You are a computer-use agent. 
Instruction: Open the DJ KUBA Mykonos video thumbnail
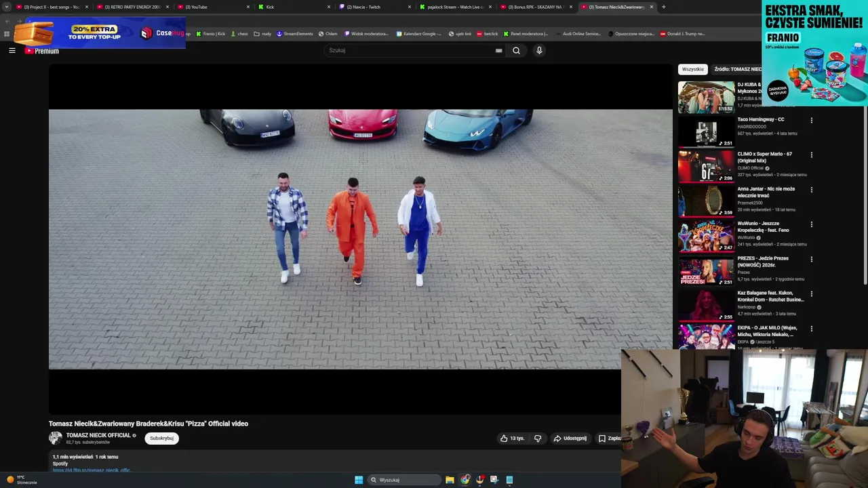point(706,97)
